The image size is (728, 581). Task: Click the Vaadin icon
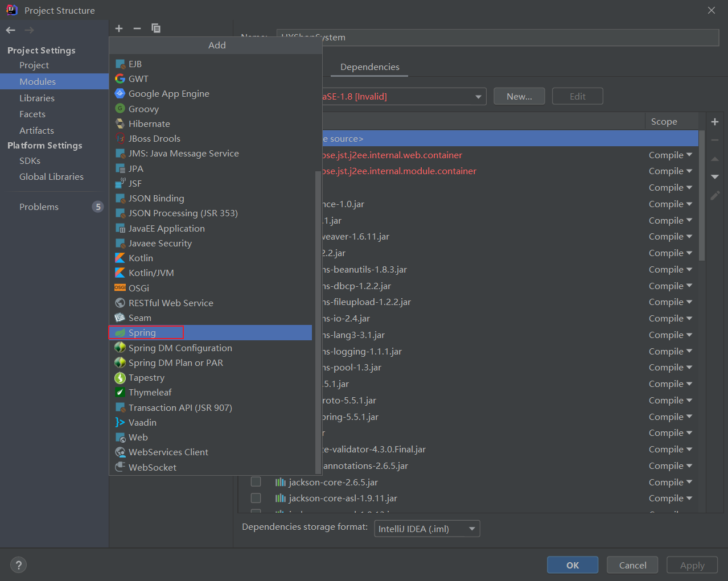(120, 422)
